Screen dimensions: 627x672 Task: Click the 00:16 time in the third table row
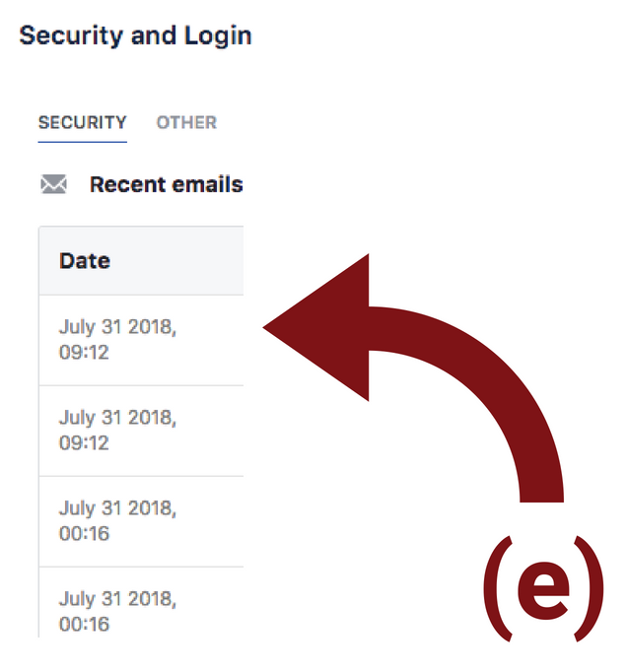84,534
